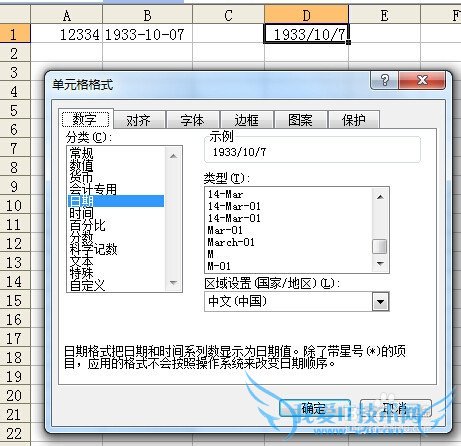The width and height of the screenshot is (461, 446).
Task: Click active cell D1 showing 1933/10/7
Action: [307, 34]
